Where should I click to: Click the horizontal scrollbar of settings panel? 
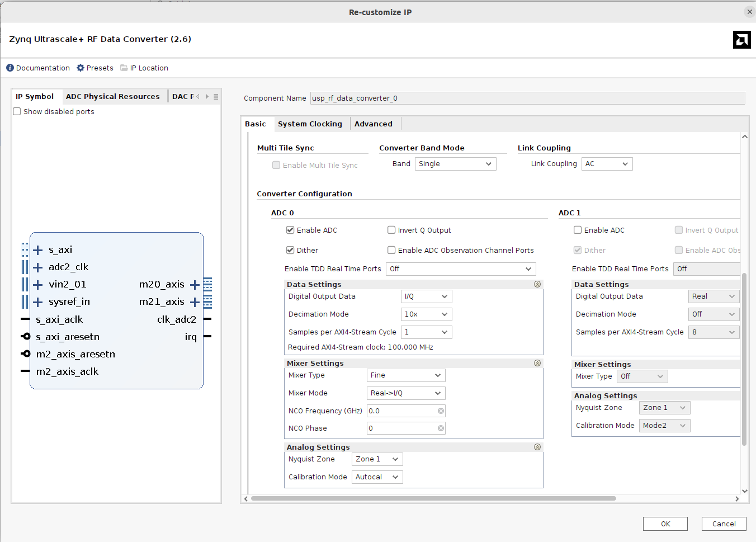(433, 498)
